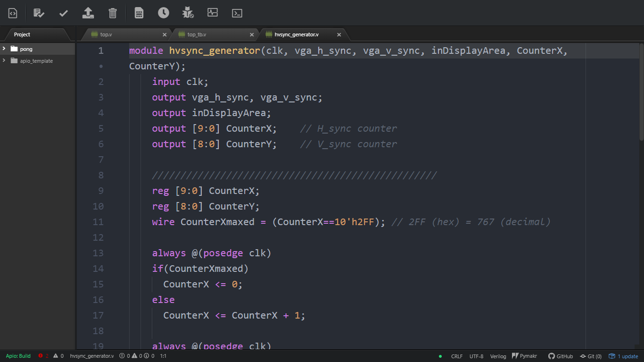The height and width of the screenshot is (362, 644).
Task: Click the 1:1 cursor position indicator
Action: (163, 356)
